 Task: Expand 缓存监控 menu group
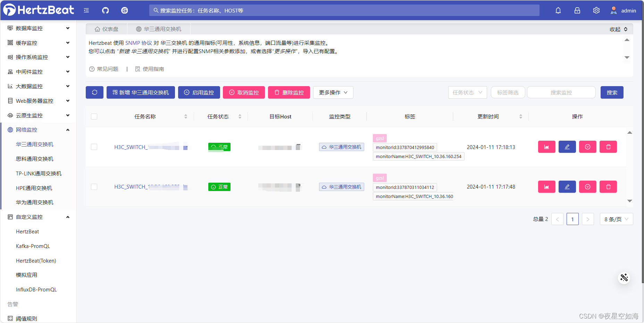click(x=39, y=43)
